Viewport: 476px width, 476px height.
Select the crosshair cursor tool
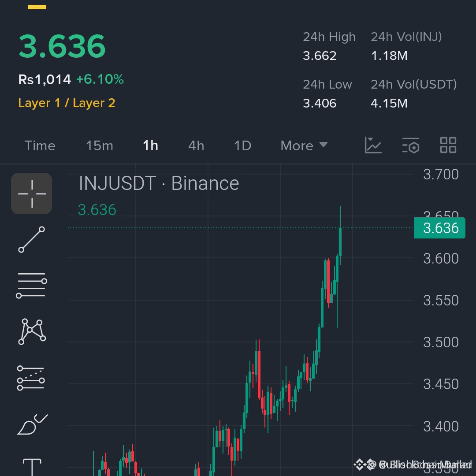[x=32, y=193]
